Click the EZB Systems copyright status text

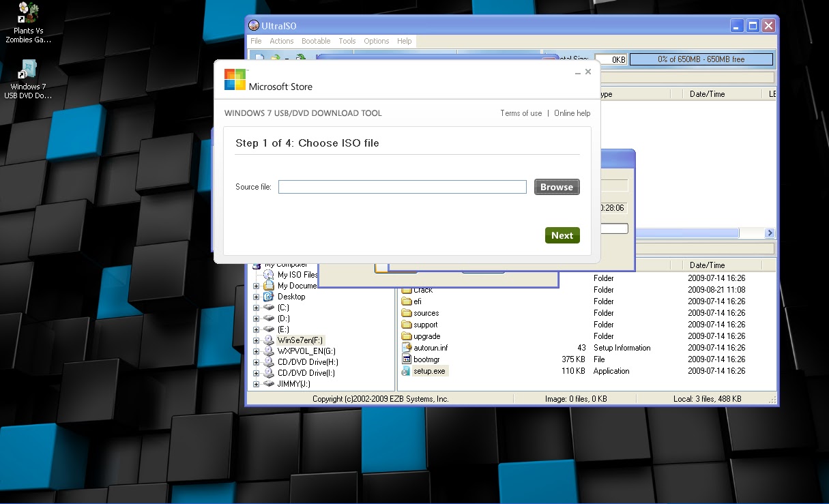point(381,399)
